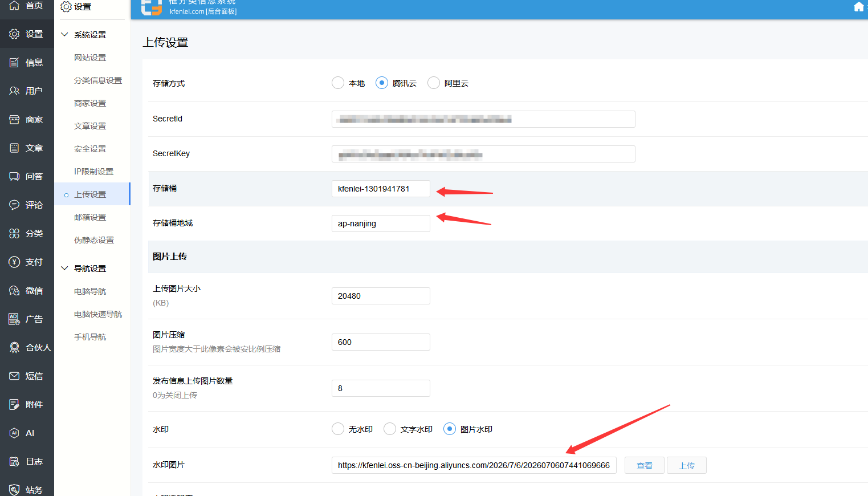The image size is (868, 496).
Task: Open 安全设置 menu item
Action: [90, 149]
